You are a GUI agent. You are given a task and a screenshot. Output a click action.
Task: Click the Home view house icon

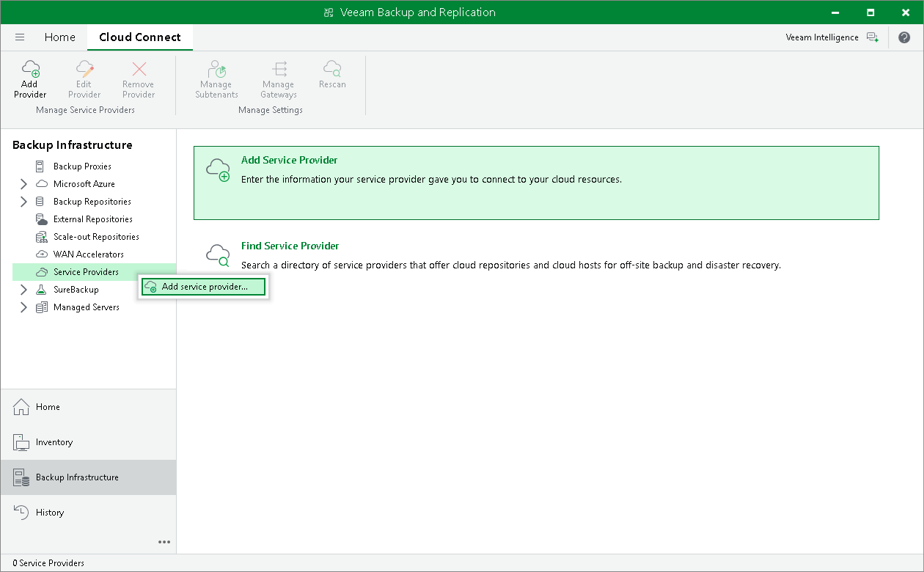(21, 407)
